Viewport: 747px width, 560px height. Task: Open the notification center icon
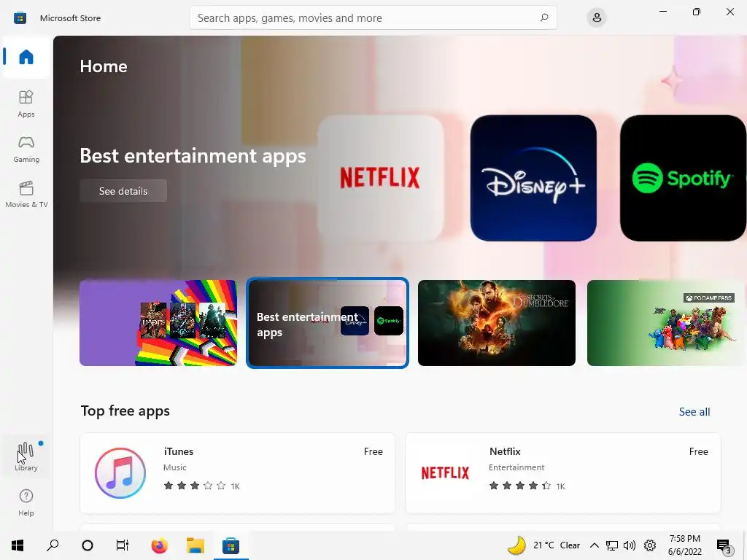(724, 545)
